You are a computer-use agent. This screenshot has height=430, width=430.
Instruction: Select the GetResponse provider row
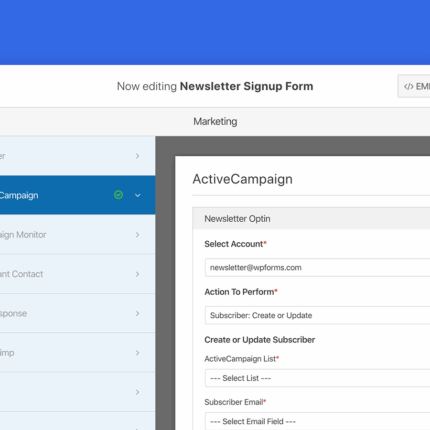(x=77, y=313)
